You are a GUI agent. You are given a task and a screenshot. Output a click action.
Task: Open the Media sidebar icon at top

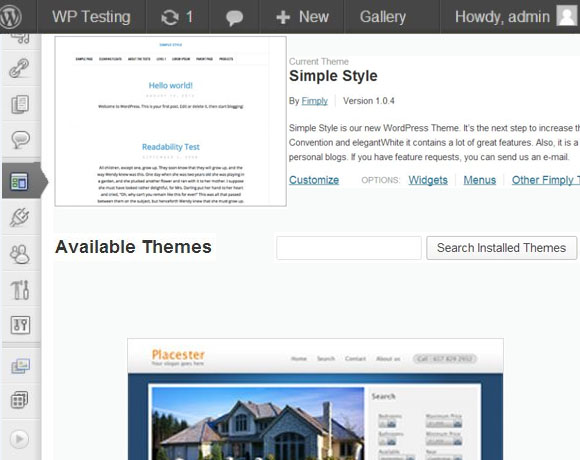(x=20, y=38)
